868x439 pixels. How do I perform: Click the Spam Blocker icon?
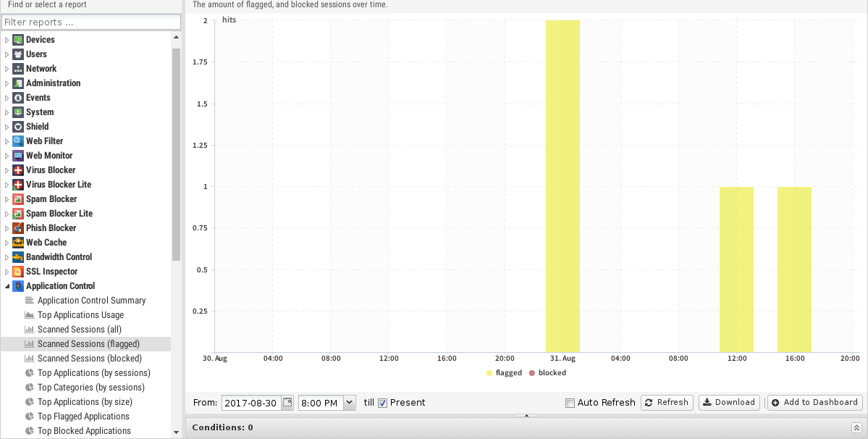pyautogui.click(x=18, y=199)
